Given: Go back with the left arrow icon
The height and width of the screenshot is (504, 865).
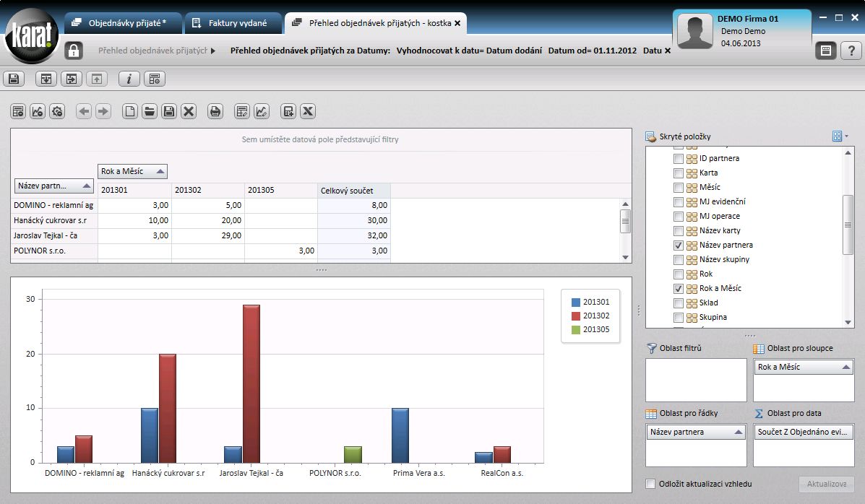Looking at the screenshot, I should point(84,111).
